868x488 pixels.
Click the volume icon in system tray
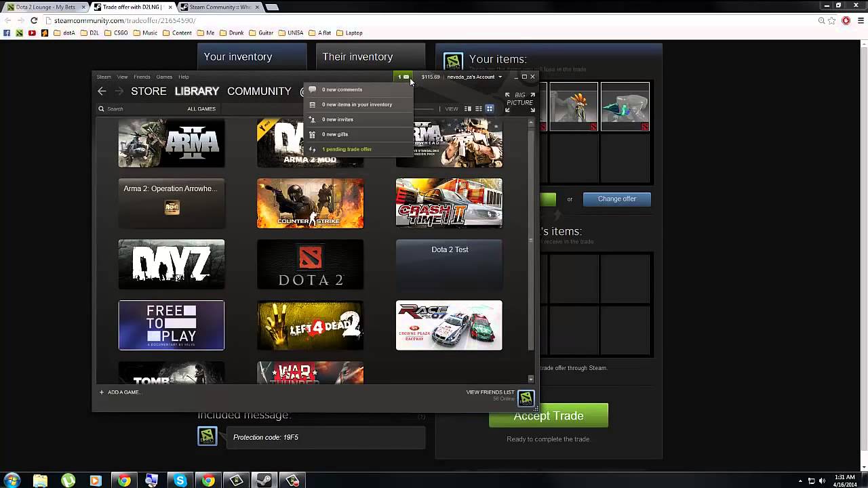pyautogui.click(x=822, y=481)
